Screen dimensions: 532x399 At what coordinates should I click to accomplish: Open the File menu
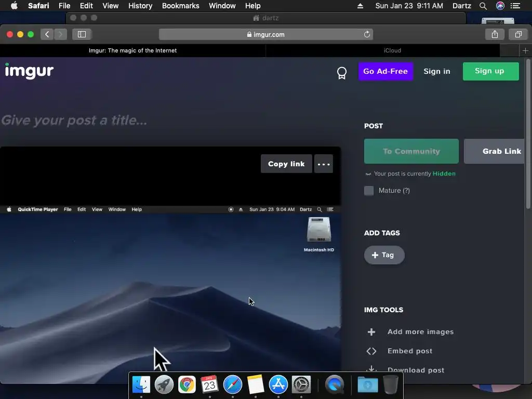point(64,6)
